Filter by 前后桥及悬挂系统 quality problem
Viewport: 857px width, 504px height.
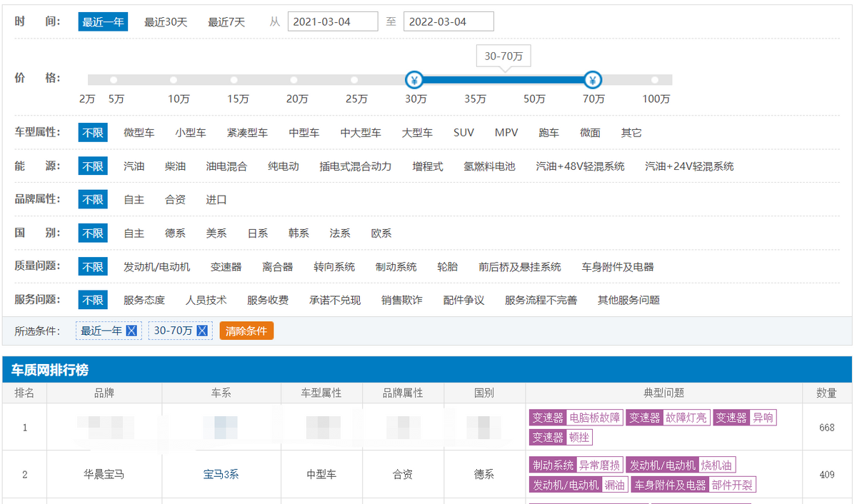click(x=520, y=267)
